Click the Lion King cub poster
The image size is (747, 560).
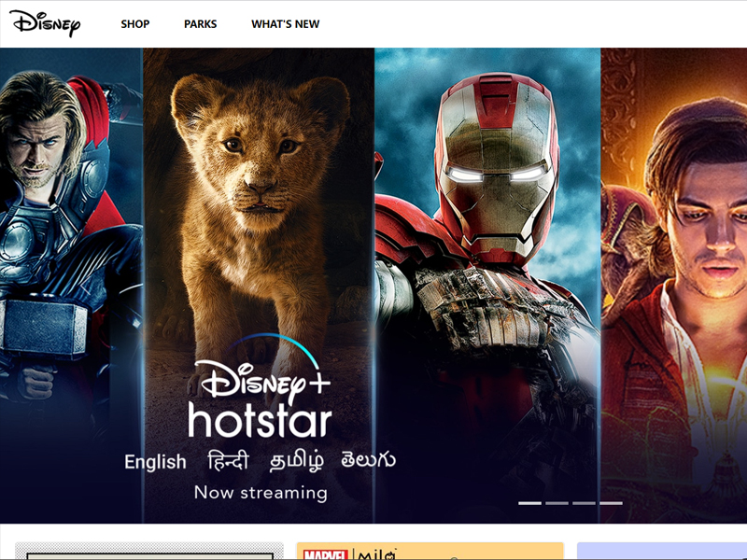(259, 205)
